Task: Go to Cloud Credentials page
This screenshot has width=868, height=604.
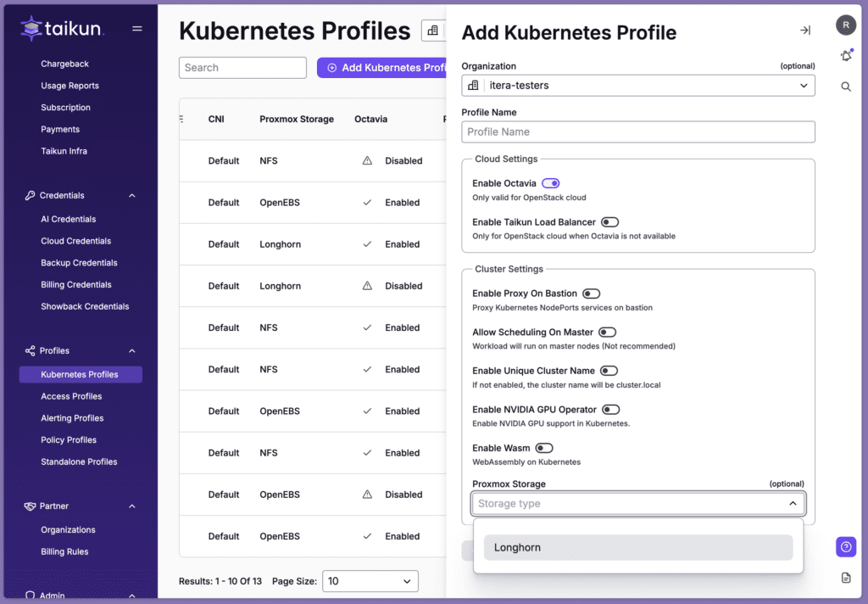Action: (76, 241)
